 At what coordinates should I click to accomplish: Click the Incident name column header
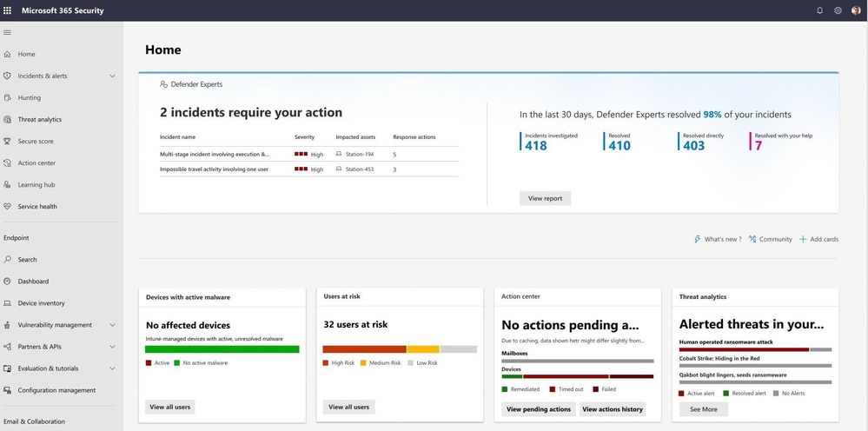(x=178, y=137)
